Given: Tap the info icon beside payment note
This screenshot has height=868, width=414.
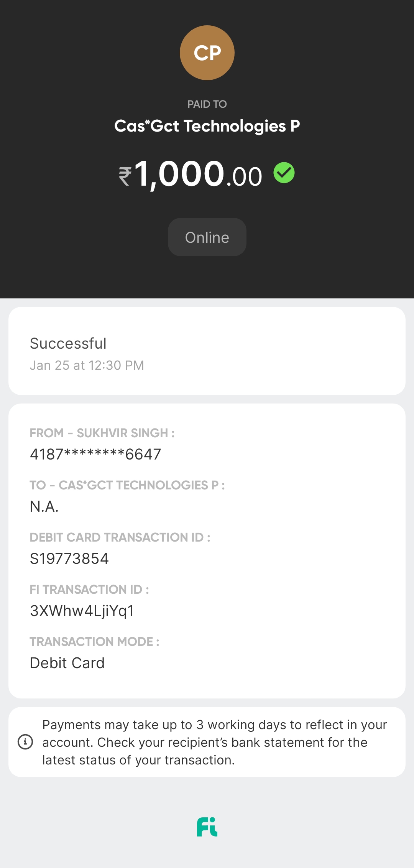Looking at the screenshot, I should [x=25, y=742].
